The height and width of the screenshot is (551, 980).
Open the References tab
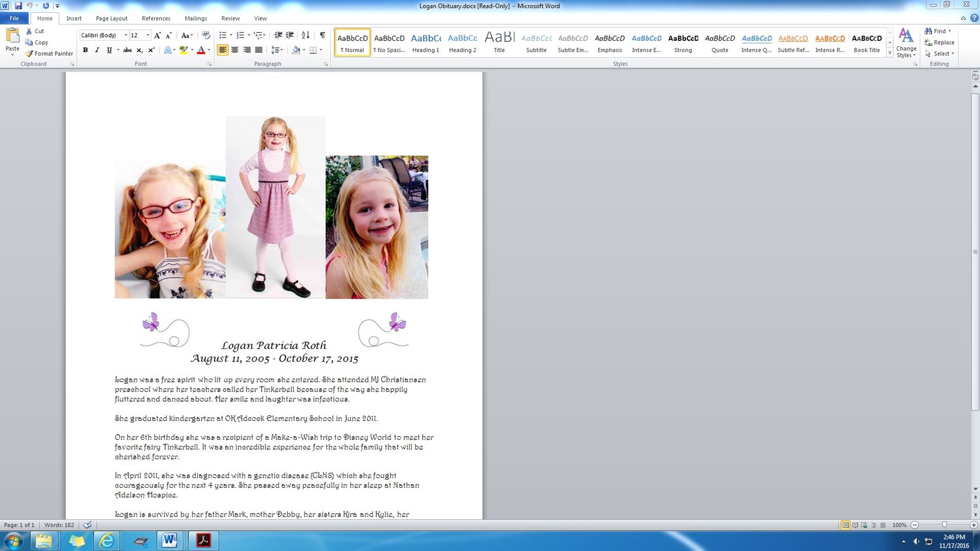156,18
